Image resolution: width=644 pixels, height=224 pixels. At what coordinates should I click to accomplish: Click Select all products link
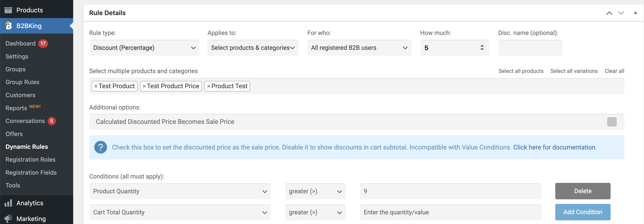[521, 71]
